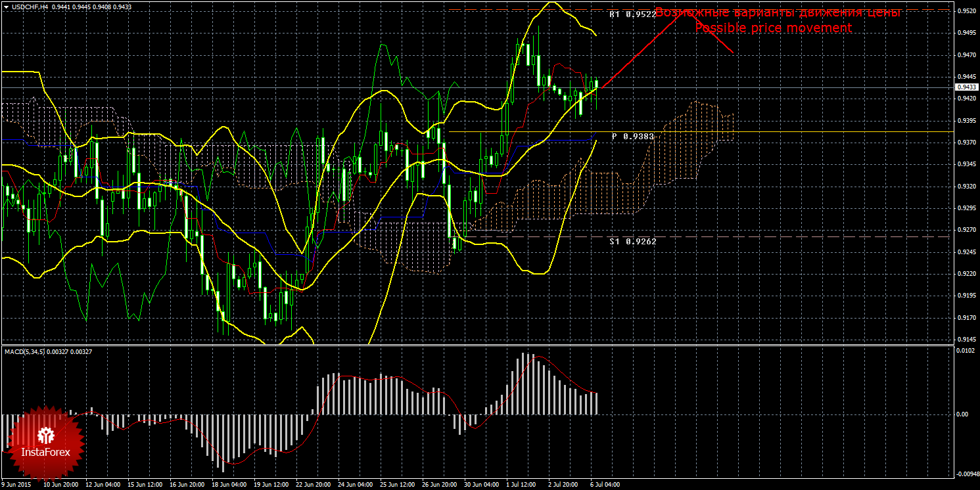The width and height of the screenshot is (980, 490).
Task: Click the 'Possible price movement' red text
Action: pyautogui.click(x=773, y=28)
